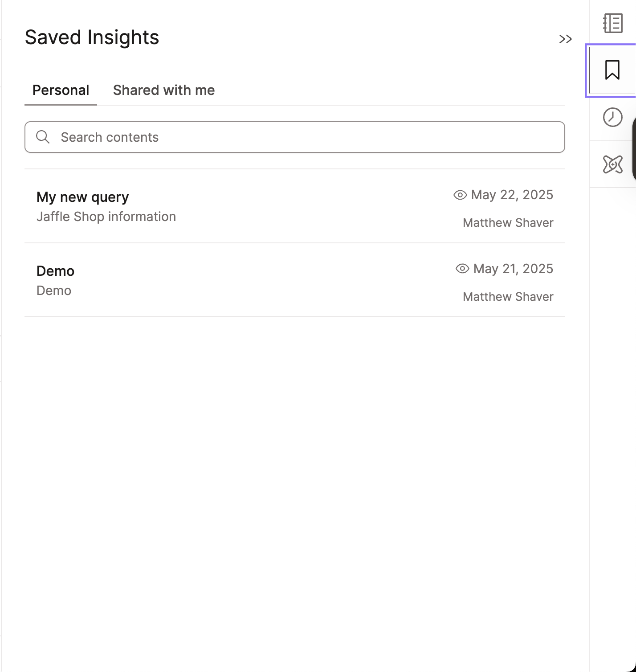
Task: Stay on the Personal tab
Action: click(x=61, y=90)
